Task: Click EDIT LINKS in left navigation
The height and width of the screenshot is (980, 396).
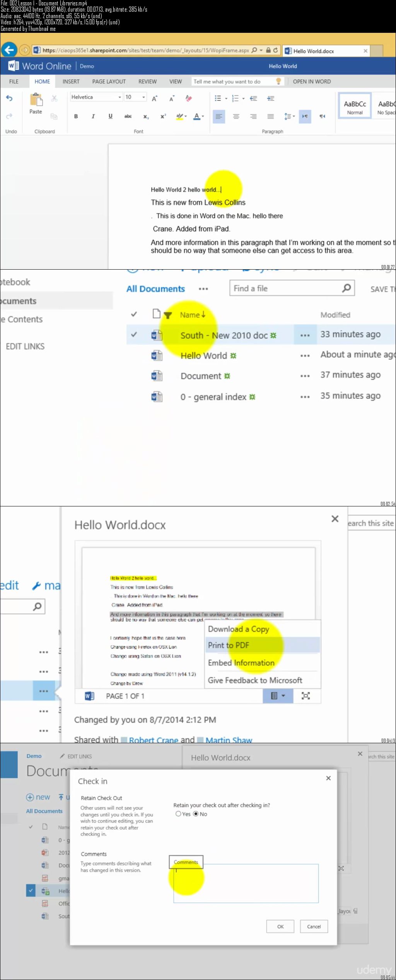Action: click(x=25, y=346)
